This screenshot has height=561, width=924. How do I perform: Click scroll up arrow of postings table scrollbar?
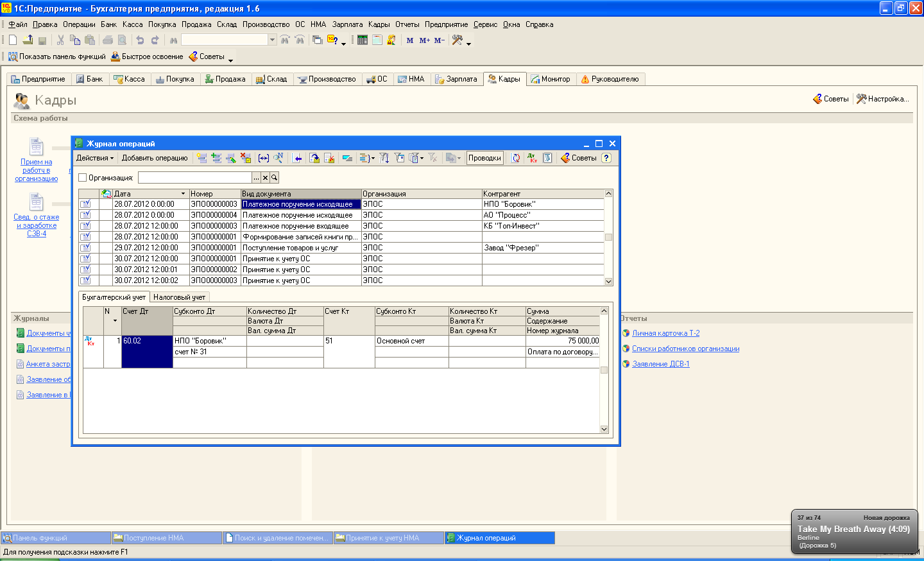(x=604, y=311)
